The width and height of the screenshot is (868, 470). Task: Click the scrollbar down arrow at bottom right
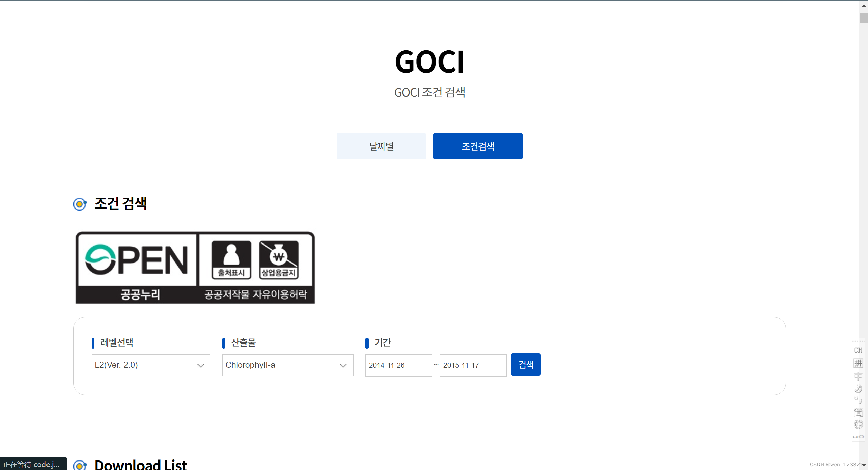pyautogui.click(x=864, y=465)
